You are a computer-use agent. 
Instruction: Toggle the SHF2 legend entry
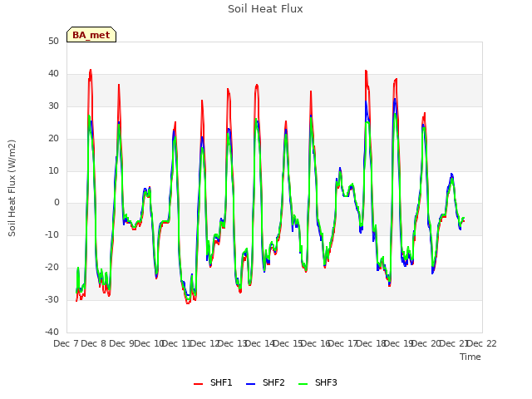point(265,382)
